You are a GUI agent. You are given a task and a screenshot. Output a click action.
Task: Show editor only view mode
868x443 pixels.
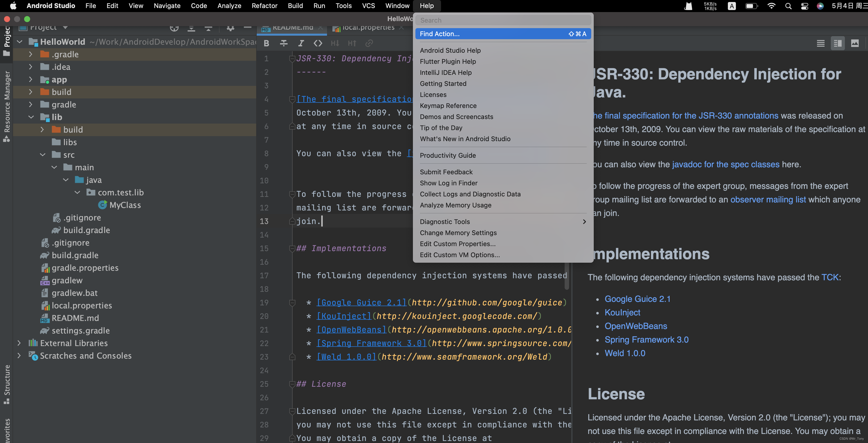(821, 43)
